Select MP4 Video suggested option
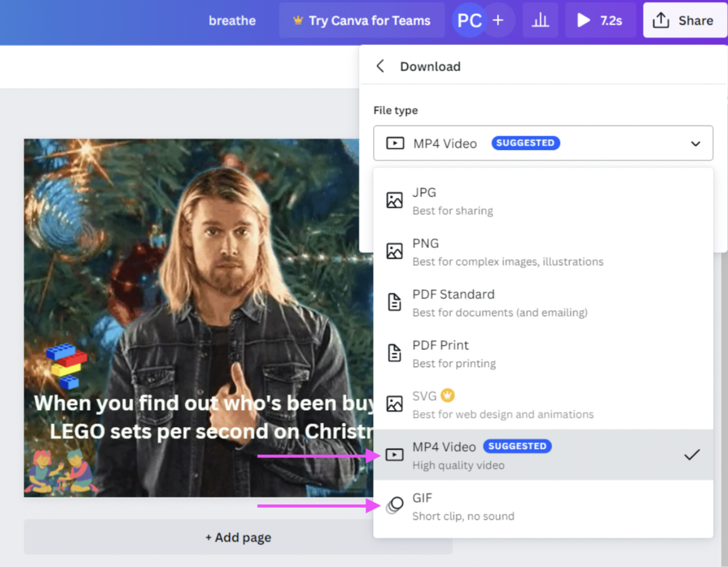This screenshot has width=728, height=567. pos(543,455)
